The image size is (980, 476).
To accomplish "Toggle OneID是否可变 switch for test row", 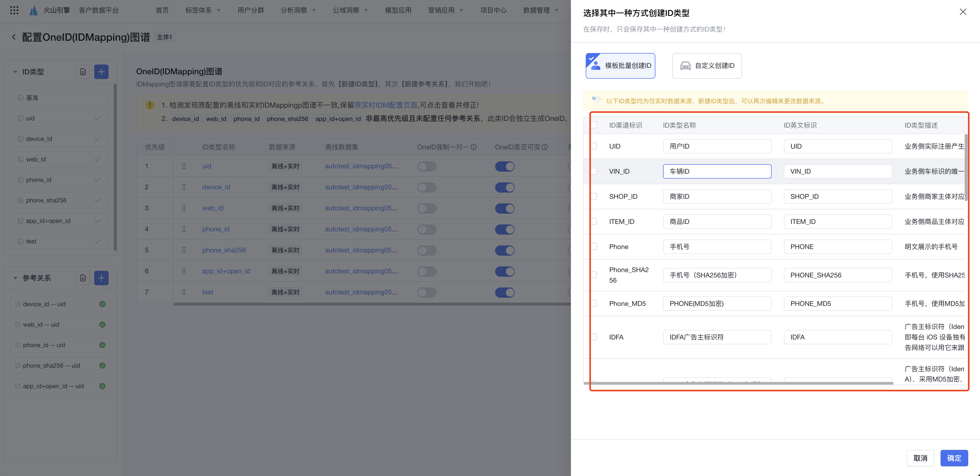I will tap(505, 293).
